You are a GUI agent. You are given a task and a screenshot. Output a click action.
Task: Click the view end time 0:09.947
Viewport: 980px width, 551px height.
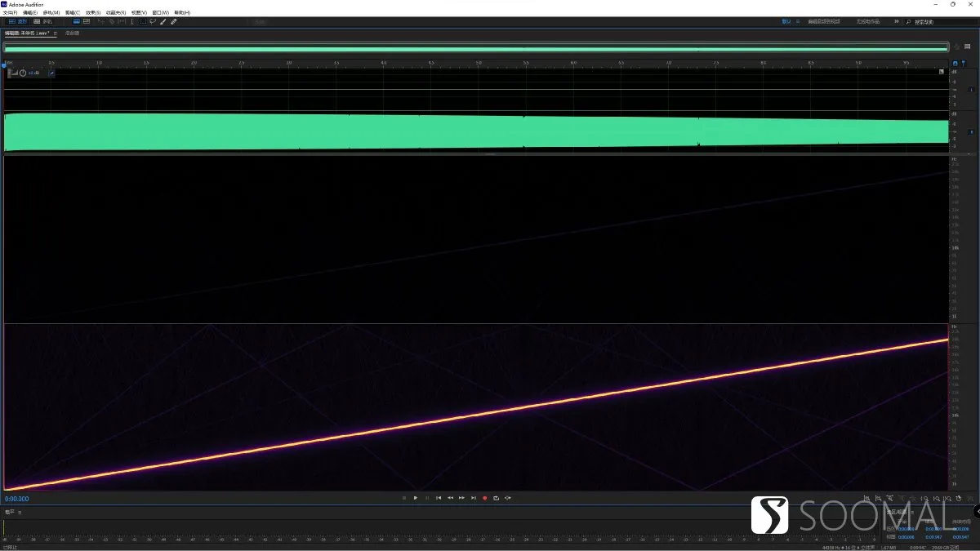click(x=933, y=537)
